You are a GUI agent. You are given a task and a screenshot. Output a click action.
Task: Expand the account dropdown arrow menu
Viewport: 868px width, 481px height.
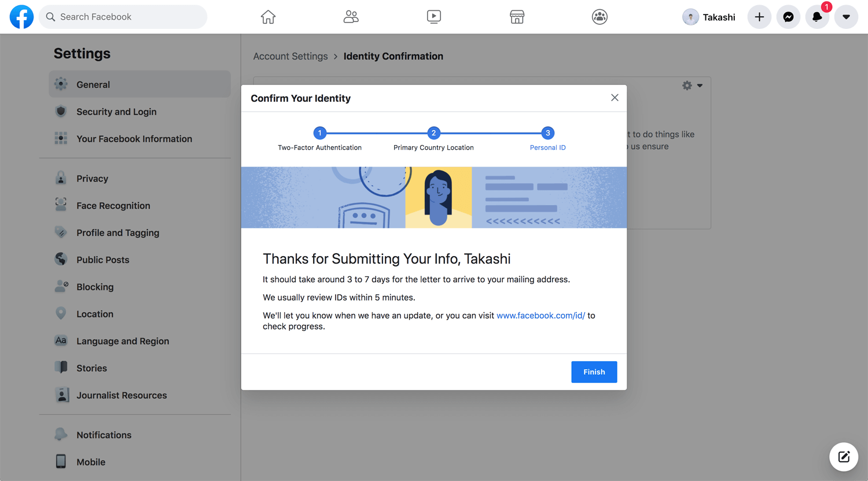click(846, 17)
